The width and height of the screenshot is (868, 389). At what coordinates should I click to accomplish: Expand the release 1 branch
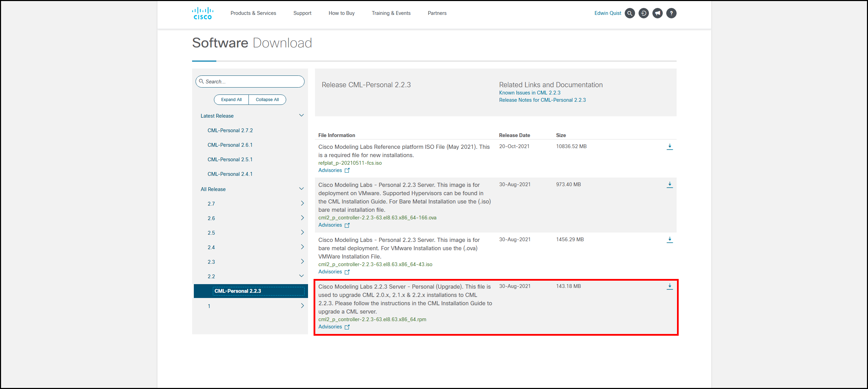(302, 306)
